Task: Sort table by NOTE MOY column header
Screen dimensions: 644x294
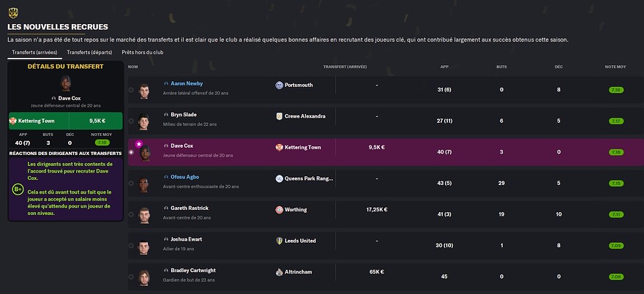Action: 615,67
